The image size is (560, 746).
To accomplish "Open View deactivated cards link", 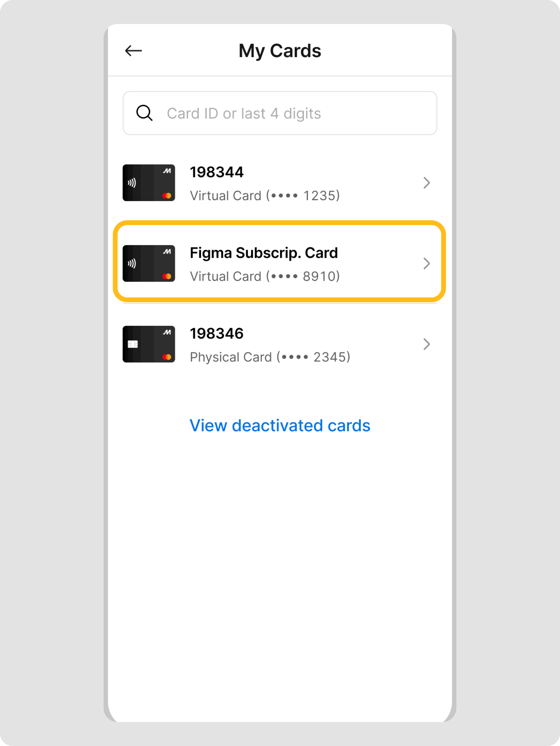I will pos(280,426).
